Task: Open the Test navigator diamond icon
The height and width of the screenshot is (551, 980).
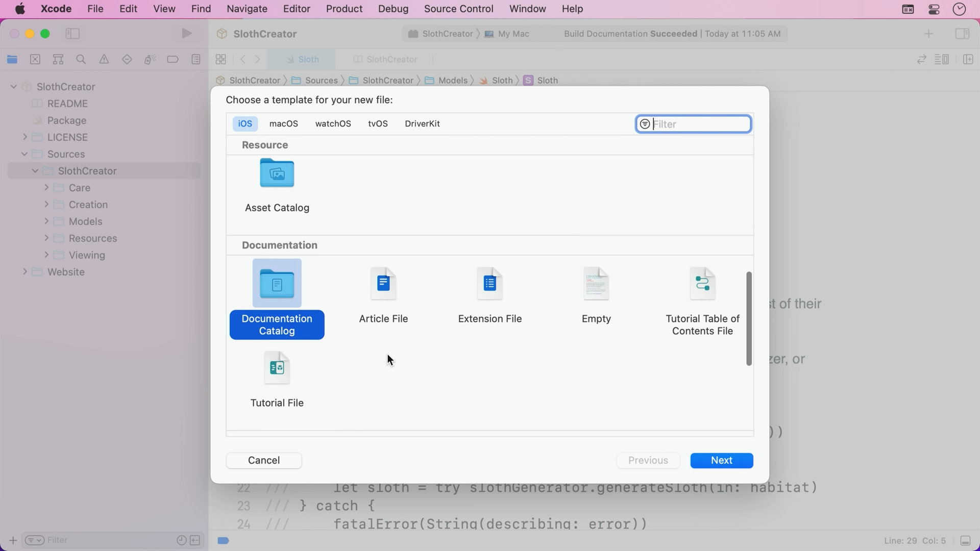Action: pos(127,60)
